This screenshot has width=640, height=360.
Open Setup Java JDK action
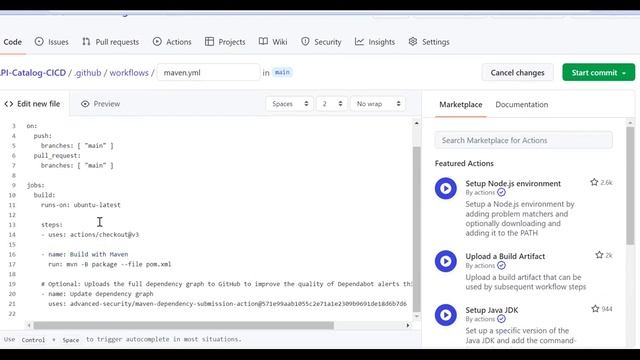coord(492,310)
